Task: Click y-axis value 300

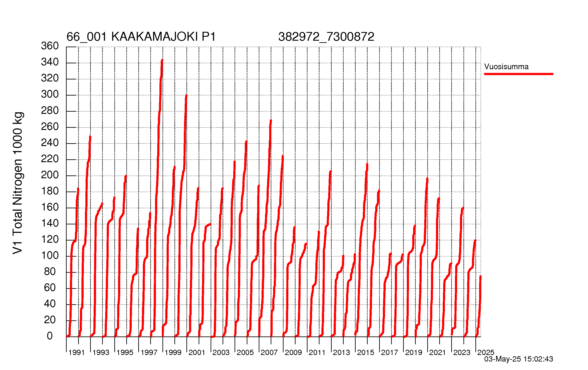Action: click(x=50, y=94)
